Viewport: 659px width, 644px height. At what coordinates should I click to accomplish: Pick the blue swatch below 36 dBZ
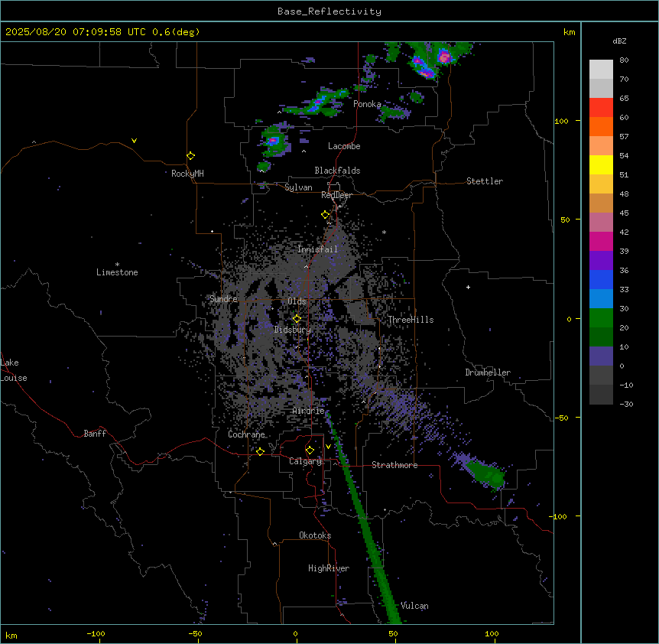coord(601,280)
